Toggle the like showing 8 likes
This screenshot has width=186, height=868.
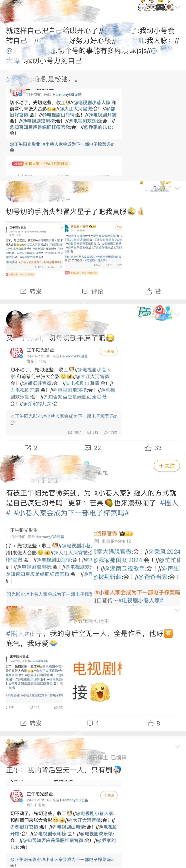pos(153,723)
